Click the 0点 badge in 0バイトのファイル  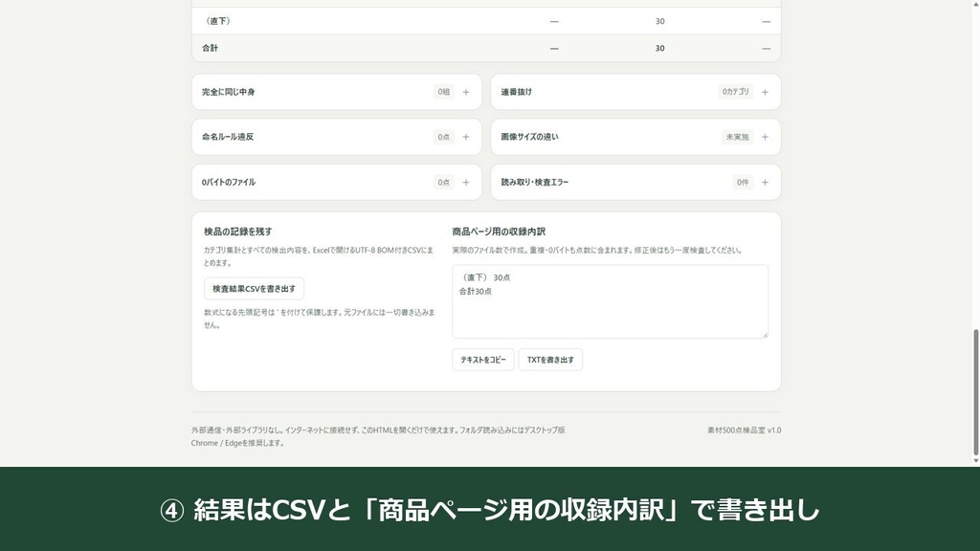click(x=444, y=183)
